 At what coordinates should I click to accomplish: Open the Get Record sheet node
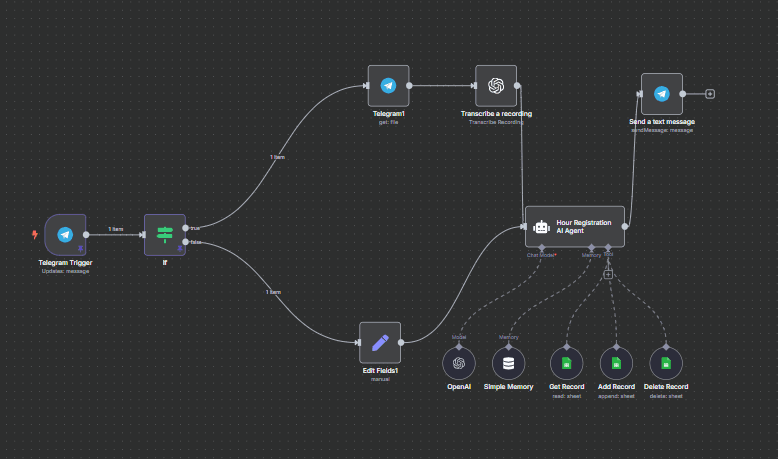[x=567, y=363]
